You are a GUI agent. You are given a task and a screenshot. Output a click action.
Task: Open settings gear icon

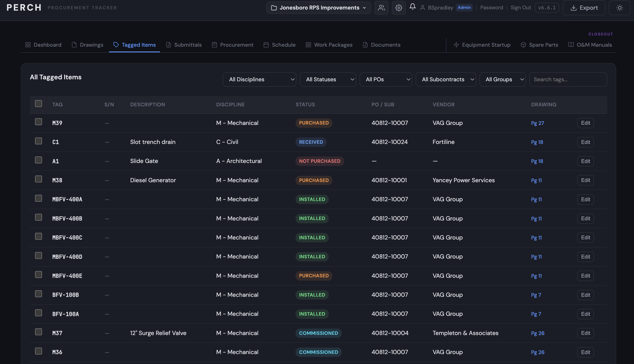[x=399, y=8]
